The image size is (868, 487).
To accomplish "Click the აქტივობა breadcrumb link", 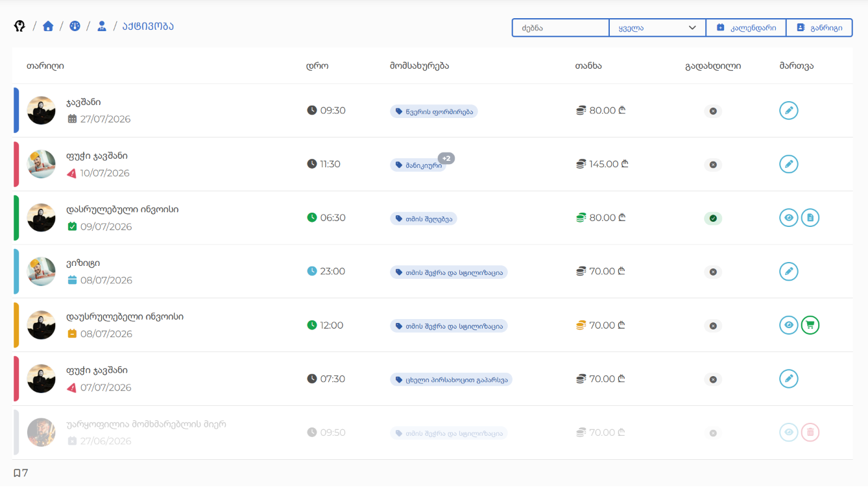I will (x=148, y=26).
